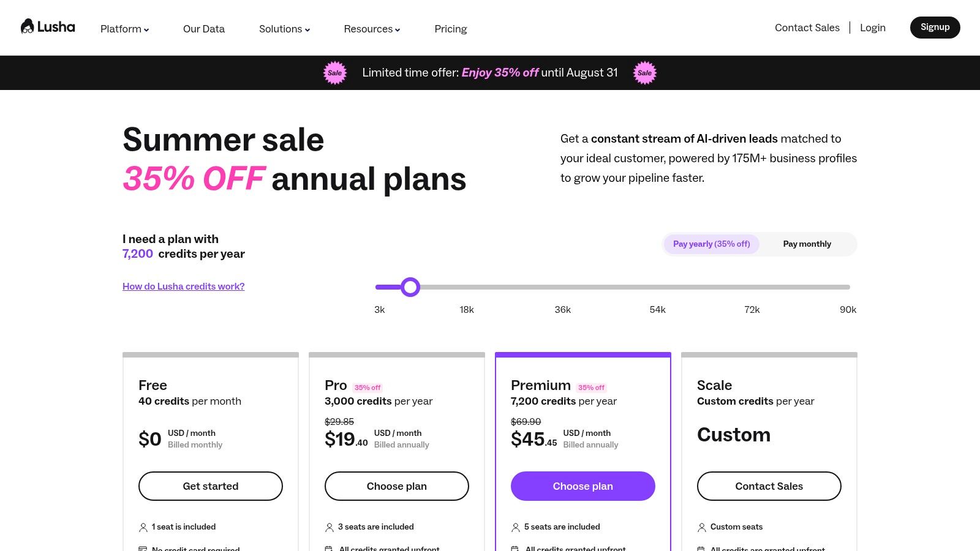
Task: Open the Solutions dropdown menu
Action: pyautogui.click(x=284, y=29)
